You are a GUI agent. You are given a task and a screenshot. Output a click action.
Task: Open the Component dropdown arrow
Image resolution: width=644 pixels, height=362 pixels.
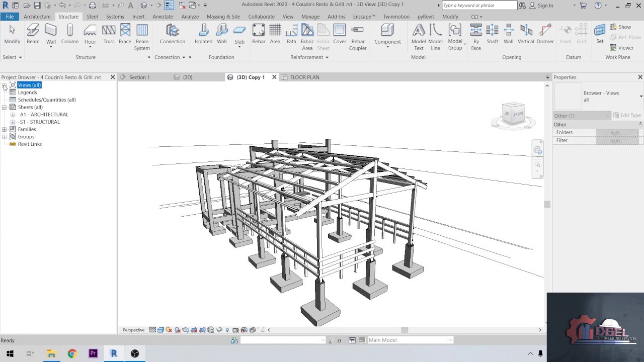click(x=387, y=48)
